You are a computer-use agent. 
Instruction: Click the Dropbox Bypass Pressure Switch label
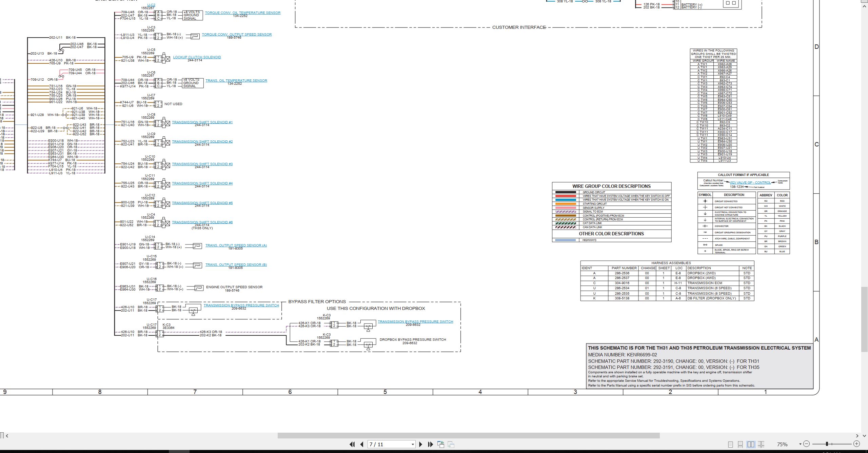413,340
